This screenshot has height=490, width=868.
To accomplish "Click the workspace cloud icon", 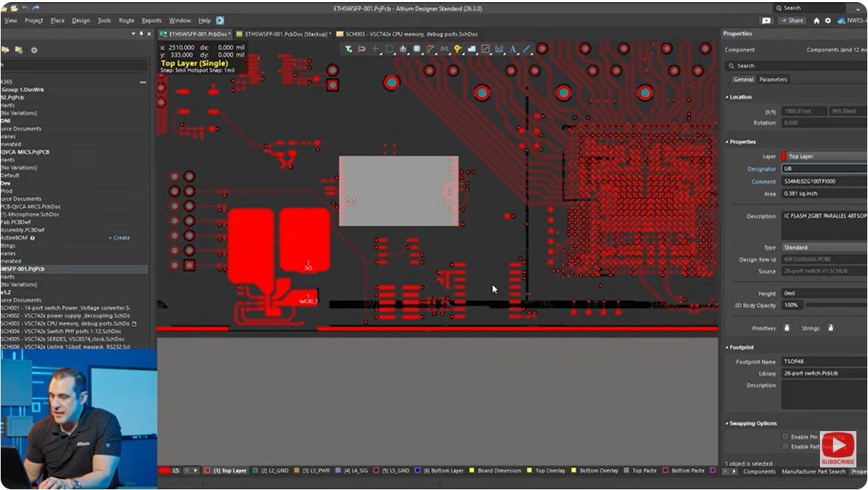I will (841, 20).
